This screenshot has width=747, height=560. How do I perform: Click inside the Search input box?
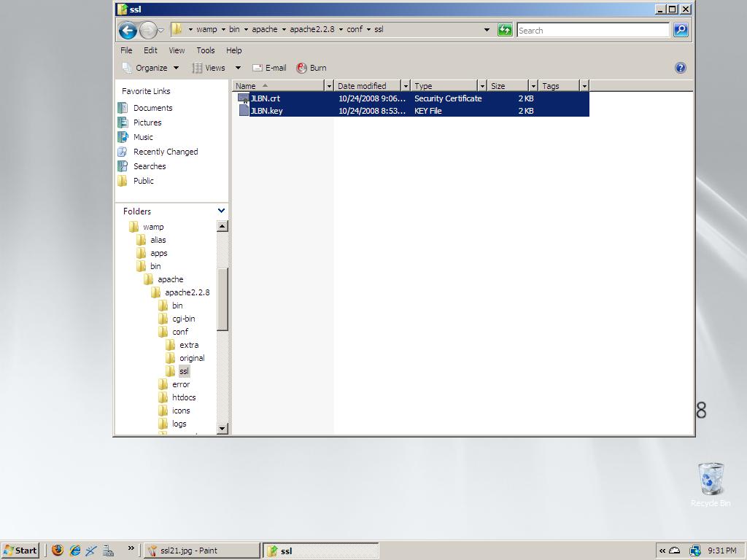tap(592, 30)
